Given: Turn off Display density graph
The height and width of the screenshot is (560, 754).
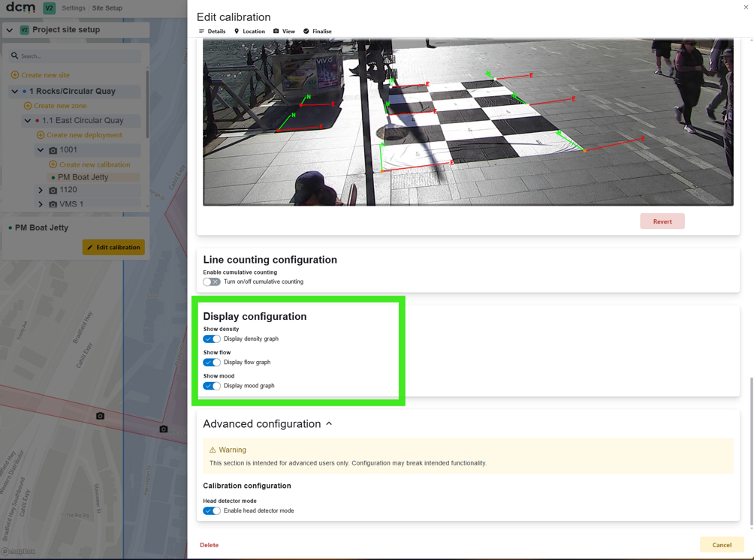Looking at the screenshot, I should [x=212, y=339].
